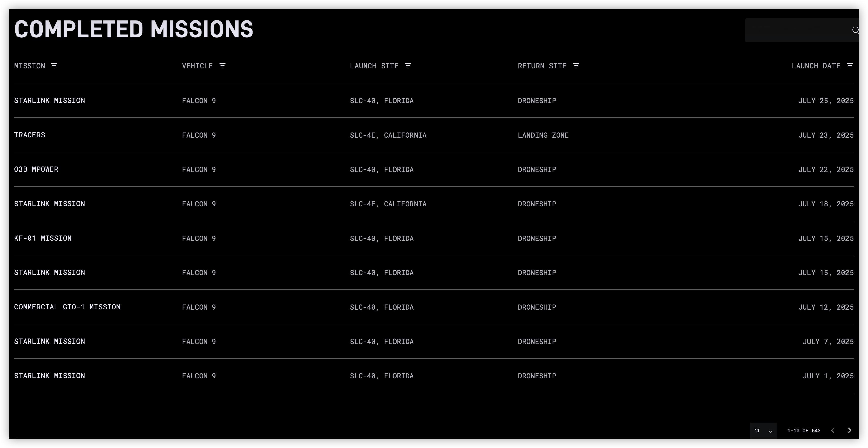Select the KF-01 MISSION entry
This screenshot has width=868, height=448.
(x=434, y=238)
